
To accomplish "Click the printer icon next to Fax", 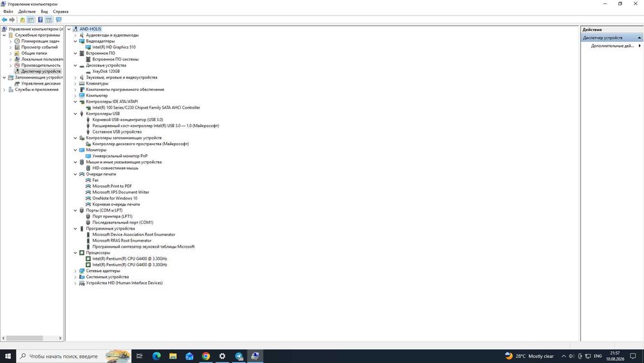I will 88,180.
